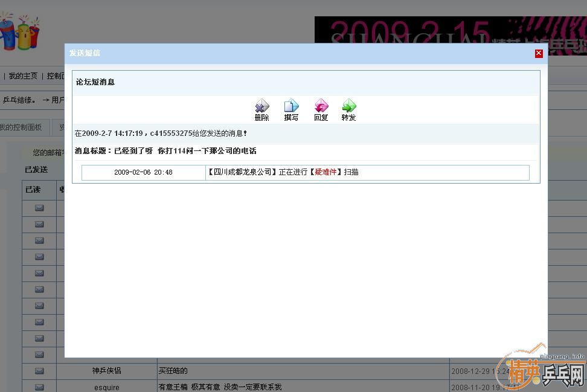The width and height of the screenshot is (587, 392).
Task: Open the recipient 神兵侠侣 profile link
Action: click(x=107, y=371)
